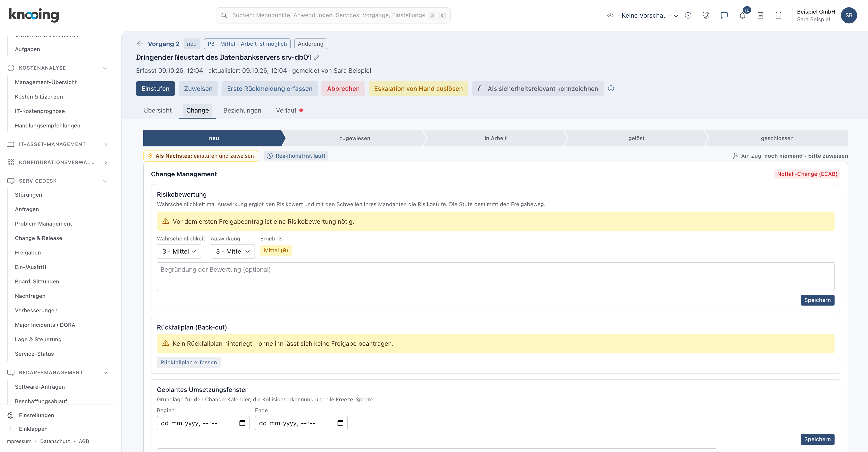Open Einstellungen gear in sidebar
Screen dimensions: 868x452
11,415
